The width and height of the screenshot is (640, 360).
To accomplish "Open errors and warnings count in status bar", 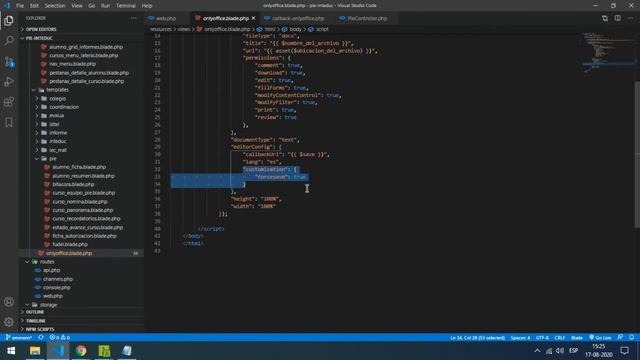I will pos(60,338).
